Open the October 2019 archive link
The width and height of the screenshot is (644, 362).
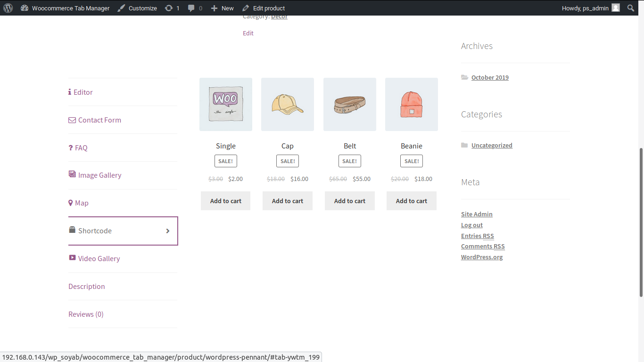pyautogui.click(x=490, y=77)
